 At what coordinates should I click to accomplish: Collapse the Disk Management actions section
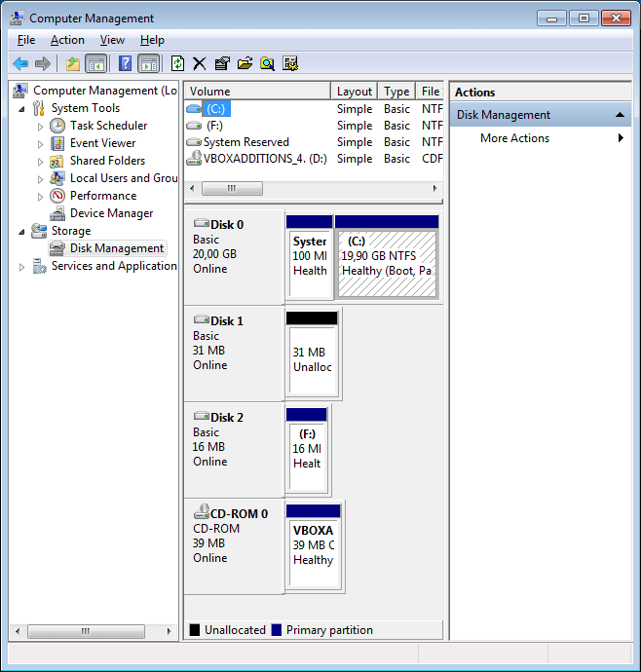click(x=620, y=115)
